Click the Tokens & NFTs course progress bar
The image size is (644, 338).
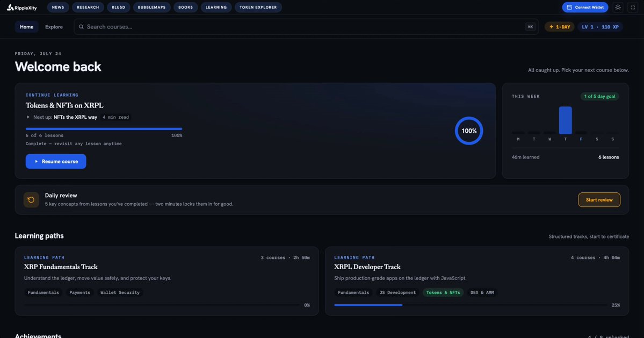tap(104, 129)
